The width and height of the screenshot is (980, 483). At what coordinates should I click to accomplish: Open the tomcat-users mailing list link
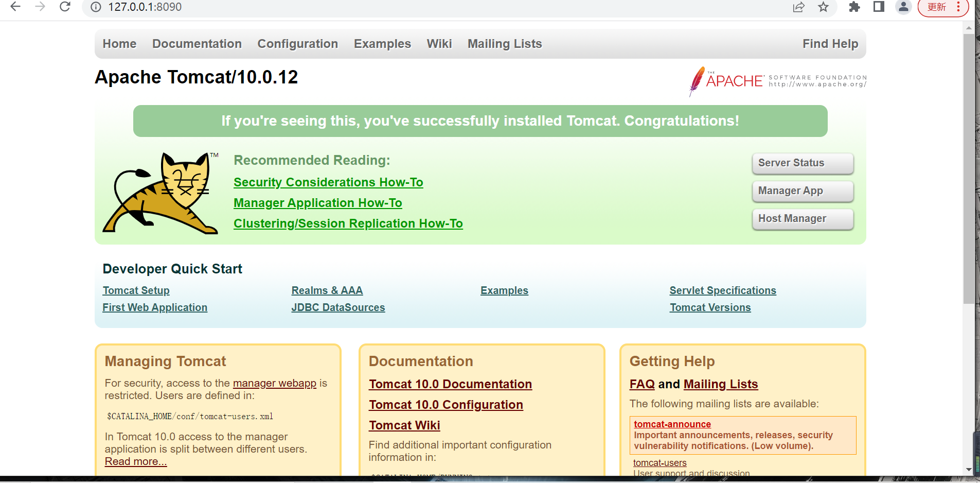[x=660, y=463]
